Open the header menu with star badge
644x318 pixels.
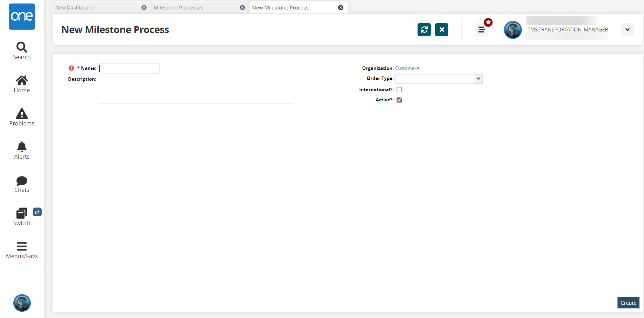pos(482,30)
